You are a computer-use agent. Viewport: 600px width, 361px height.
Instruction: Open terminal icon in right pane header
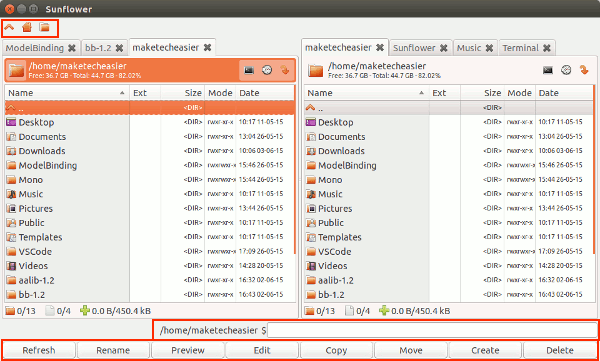[x=548, y=70]
